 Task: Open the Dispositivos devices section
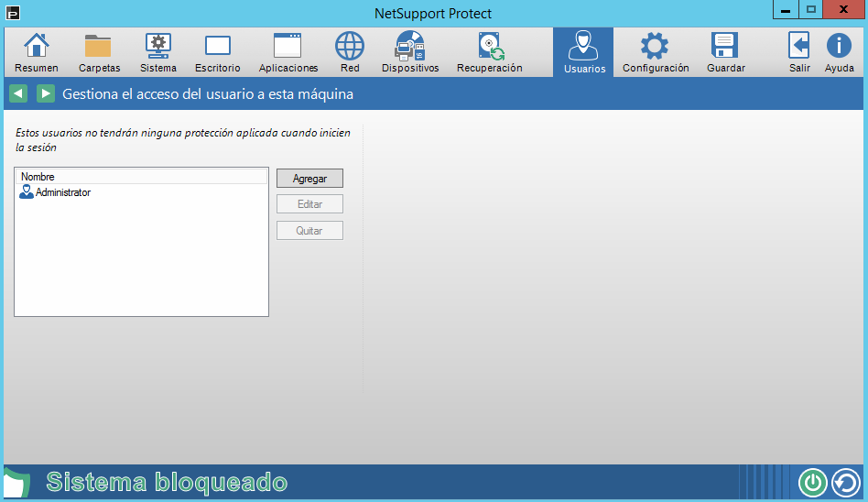(410, 53)
